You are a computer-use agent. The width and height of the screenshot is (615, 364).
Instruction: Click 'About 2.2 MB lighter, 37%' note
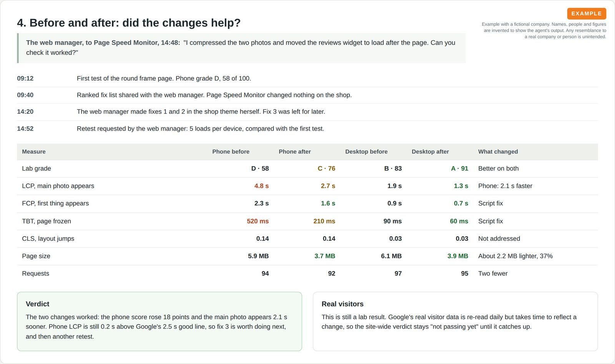(515, 256)
